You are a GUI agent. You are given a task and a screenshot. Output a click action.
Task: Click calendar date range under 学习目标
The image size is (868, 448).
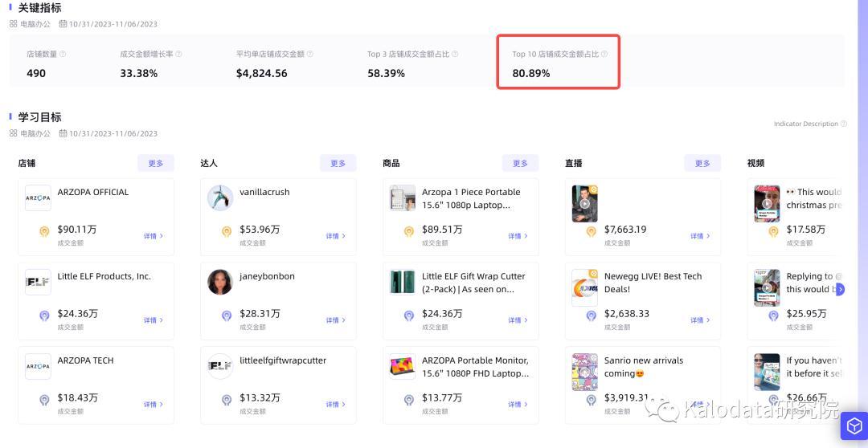[x=108, y=133]
